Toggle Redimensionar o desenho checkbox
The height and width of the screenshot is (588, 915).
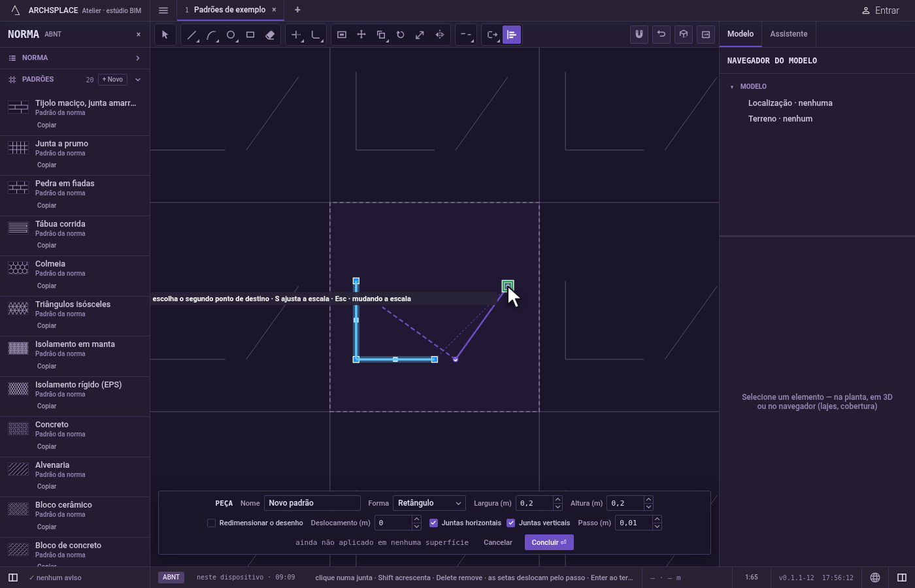click(x=211, y=523)
